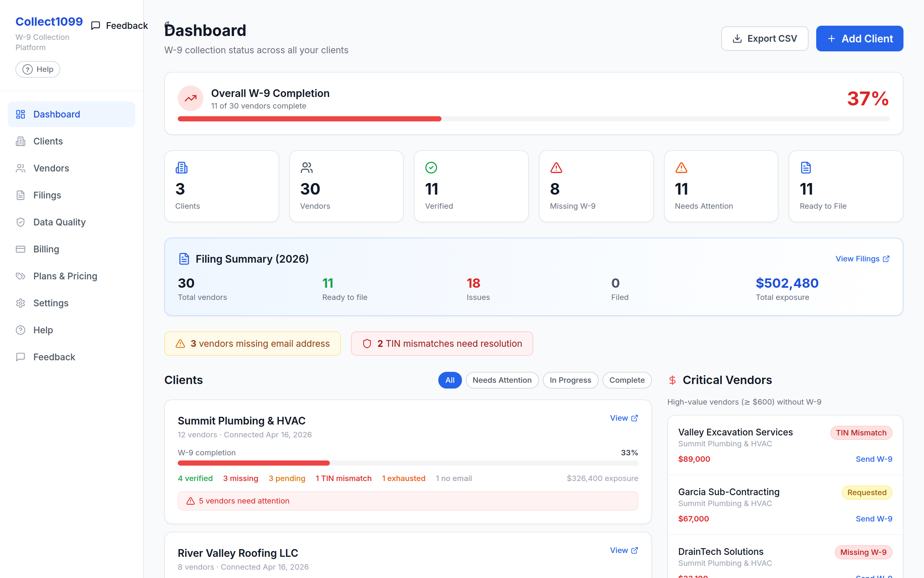Screen dimensions: 924x578
Task: Click the TIN Mismatch badge on Valley Excavation
Action: 861,433
